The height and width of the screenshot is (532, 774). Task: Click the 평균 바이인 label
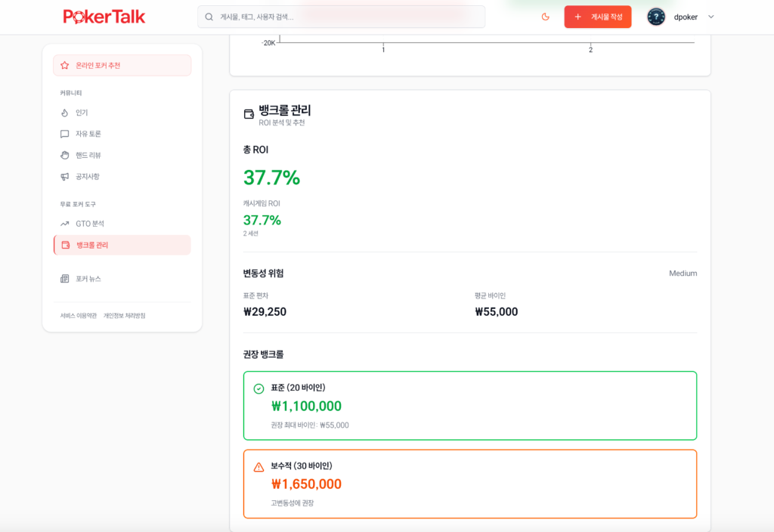pyautogui.click(x=490, y=295)
